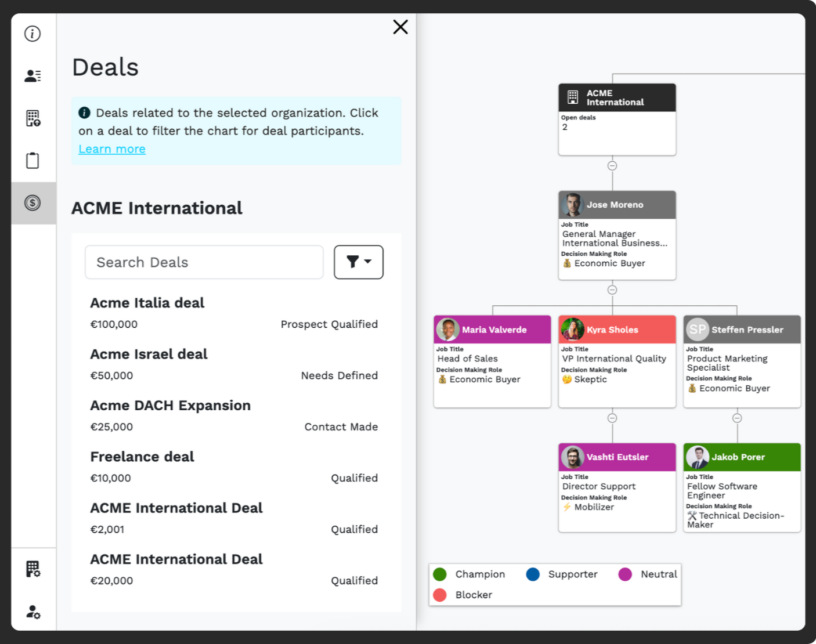Click Jakob Porer's Technical Decision-Maker tools icon
The image size is (816, 644).
[692, 516]
